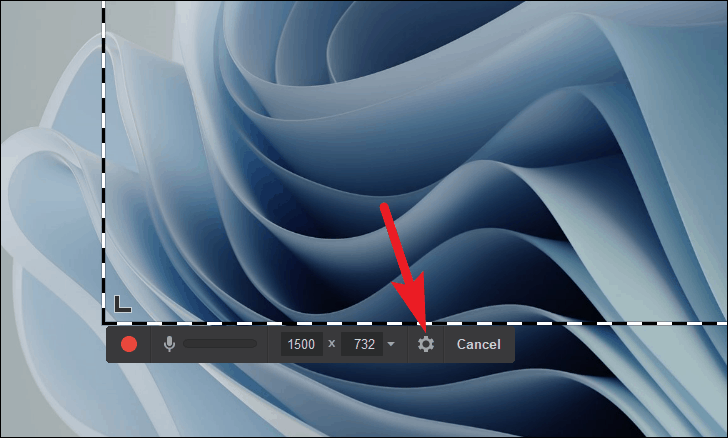Click the L-shaped corner handle of selection

coord(123,304)
